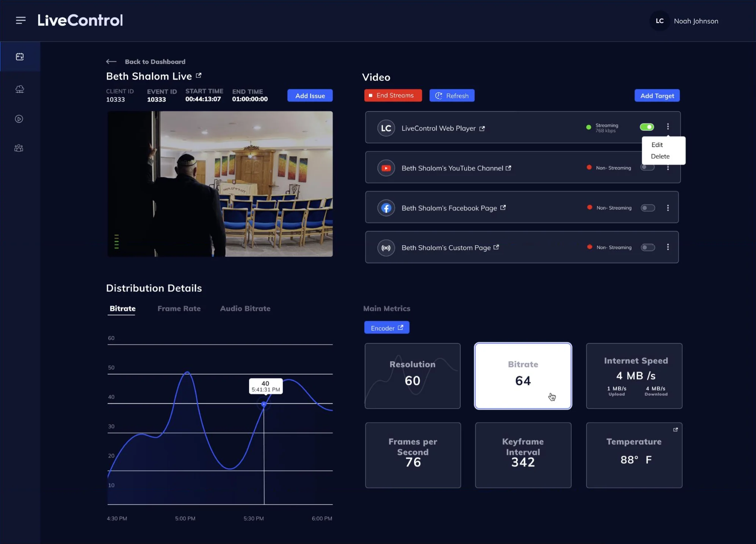This screenshot has height=544, width=756.
Task: Open external link next to Beth Shalom Live
Action: pos(199,75)
